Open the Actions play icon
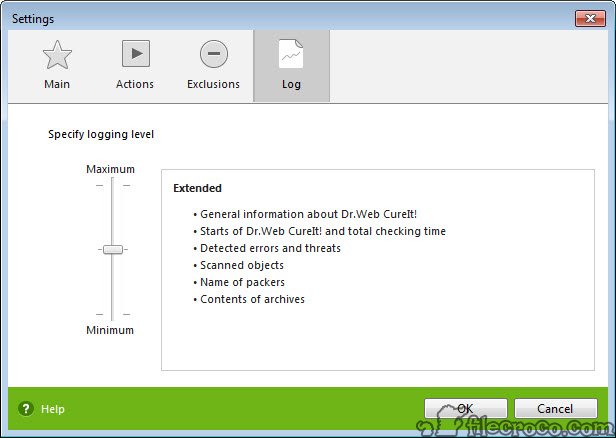Viewport: 616px width, 438px height. click(x=136, y=53)
